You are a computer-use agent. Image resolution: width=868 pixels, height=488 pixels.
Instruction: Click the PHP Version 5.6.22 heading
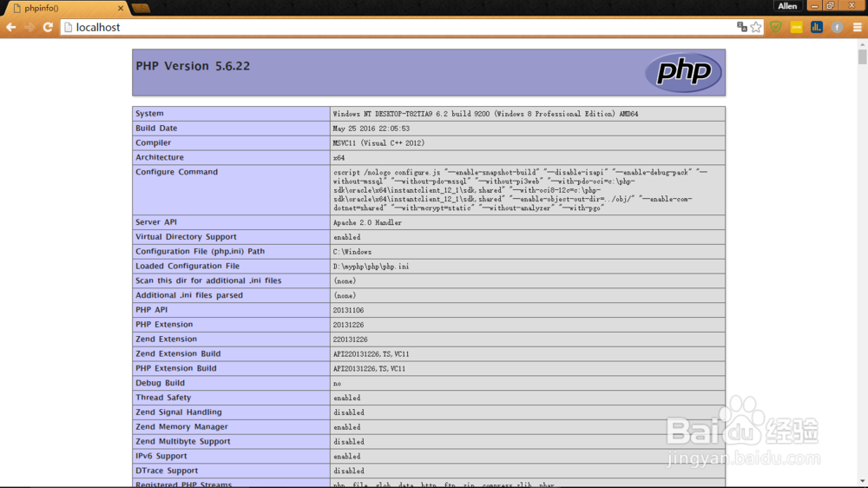coord(193,66)
